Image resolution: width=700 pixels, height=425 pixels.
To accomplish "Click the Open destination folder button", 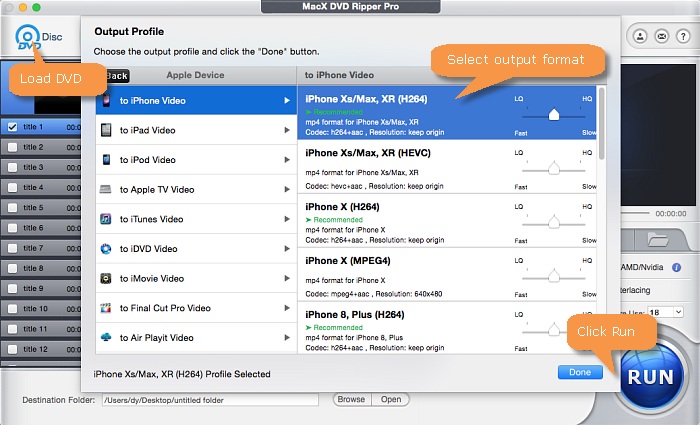I will [391, 400].
